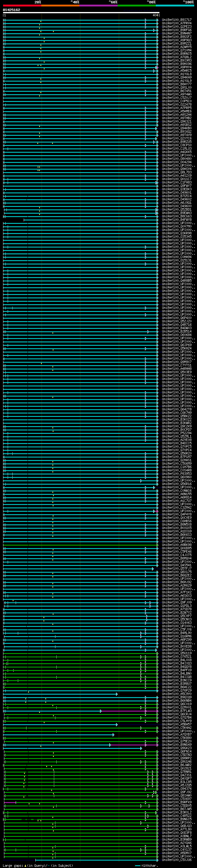Select hit label UniRef100_C5Z0J7

[x=177, y=98]
